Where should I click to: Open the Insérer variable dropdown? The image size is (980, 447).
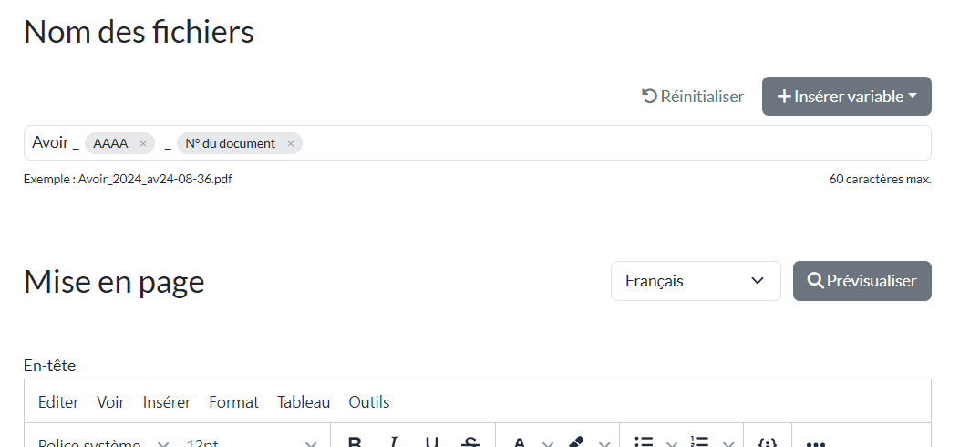(x=846, y=96)
